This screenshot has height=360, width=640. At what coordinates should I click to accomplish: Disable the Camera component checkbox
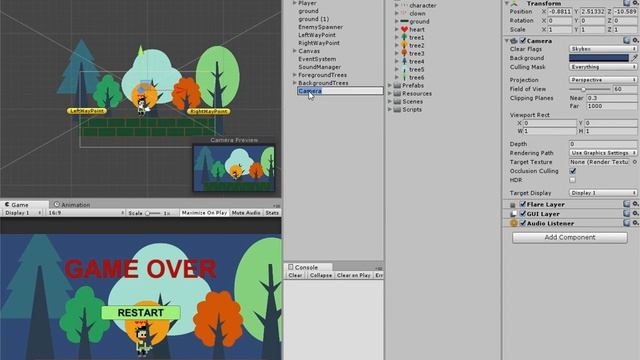point(523,41)
